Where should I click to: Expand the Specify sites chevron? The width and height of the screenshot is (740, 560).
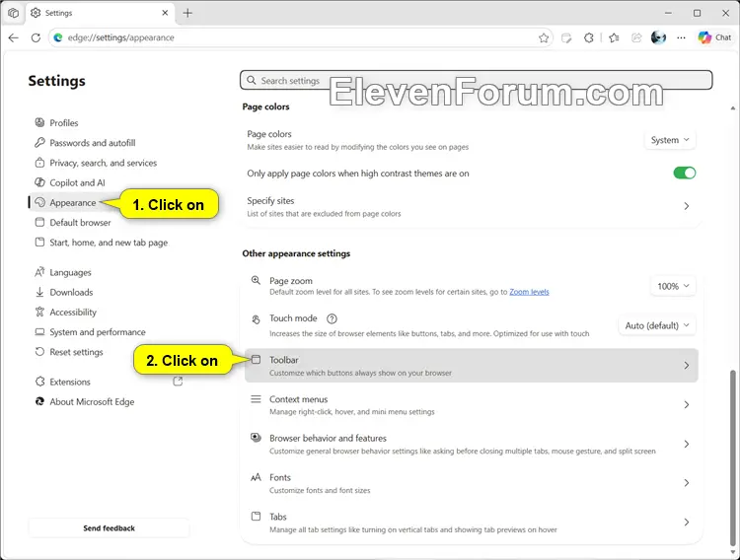(686, 206)
